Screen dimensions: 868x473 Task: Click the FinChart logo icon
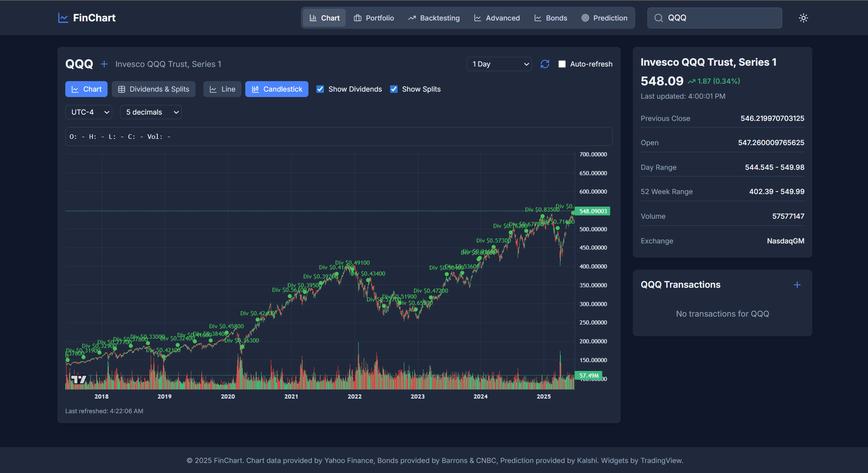tap(63, 18)
